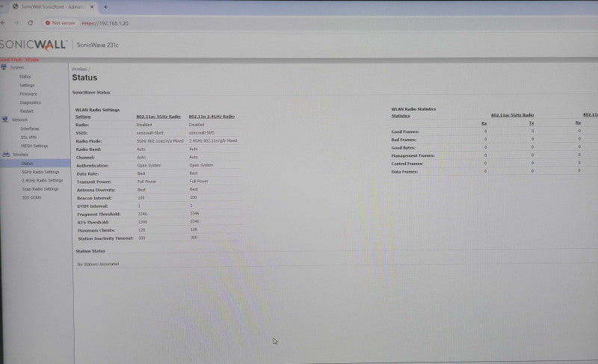Click the Good Frames statistics label

pos(405,132)
